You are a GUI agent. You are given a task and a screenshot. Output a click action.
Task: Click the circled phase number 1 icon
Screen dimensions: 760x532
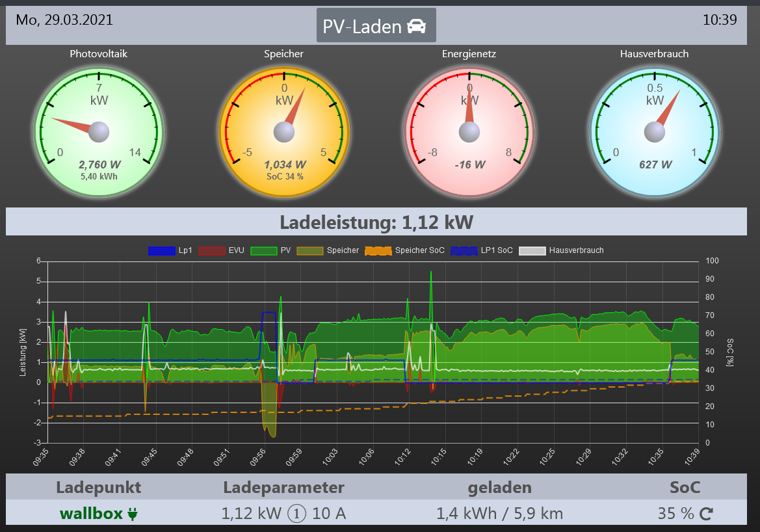click(x=296, y=514)
